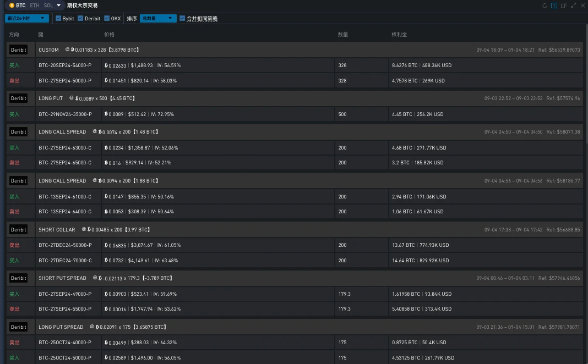The height and width of the screenshot is (364, 588).
Task: Click the duplicate window icon
Action: [x=564, y=5]
